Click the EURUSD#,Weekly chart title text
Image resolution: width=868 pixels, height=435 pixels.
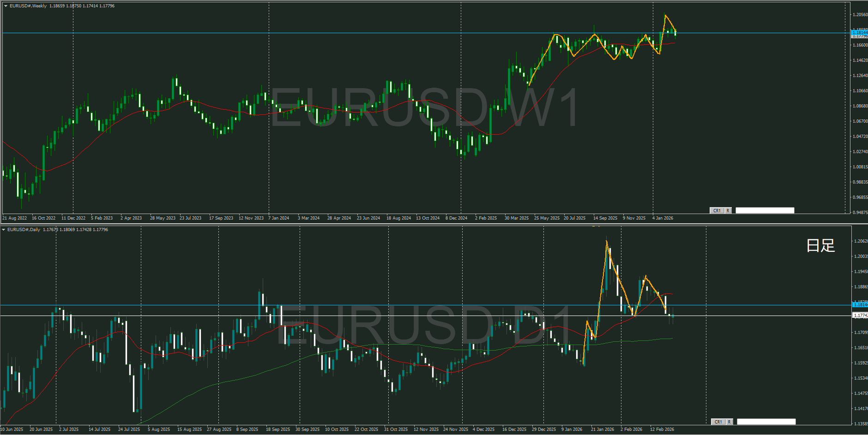28,6
